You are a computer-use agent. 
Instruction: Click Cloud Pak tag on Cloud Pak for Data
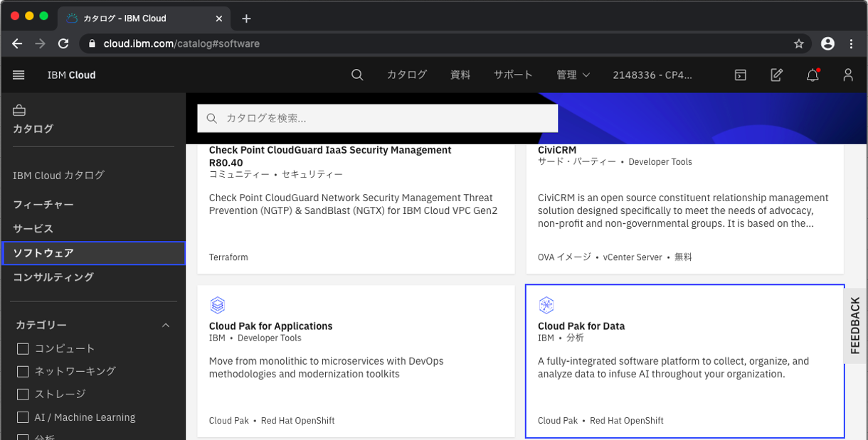pyautogui.click(x=558, y=421)
